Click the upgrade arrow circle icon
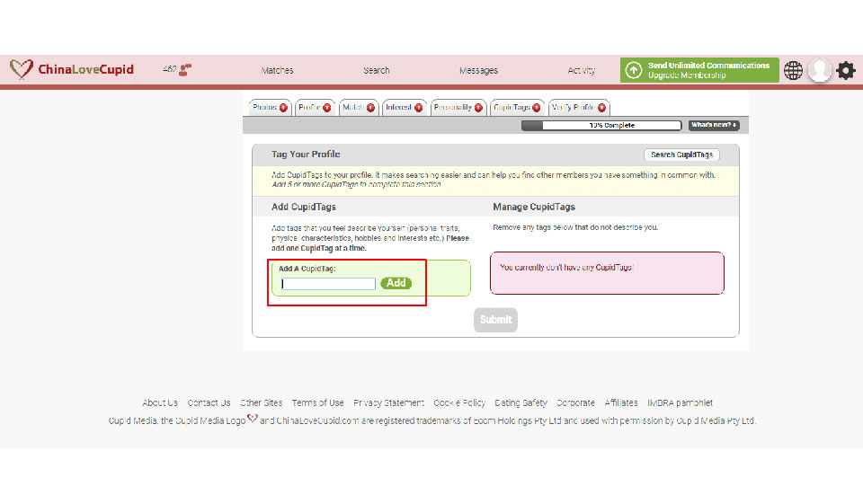Screen dimensions: 863x504 click(x=633, y=70)
